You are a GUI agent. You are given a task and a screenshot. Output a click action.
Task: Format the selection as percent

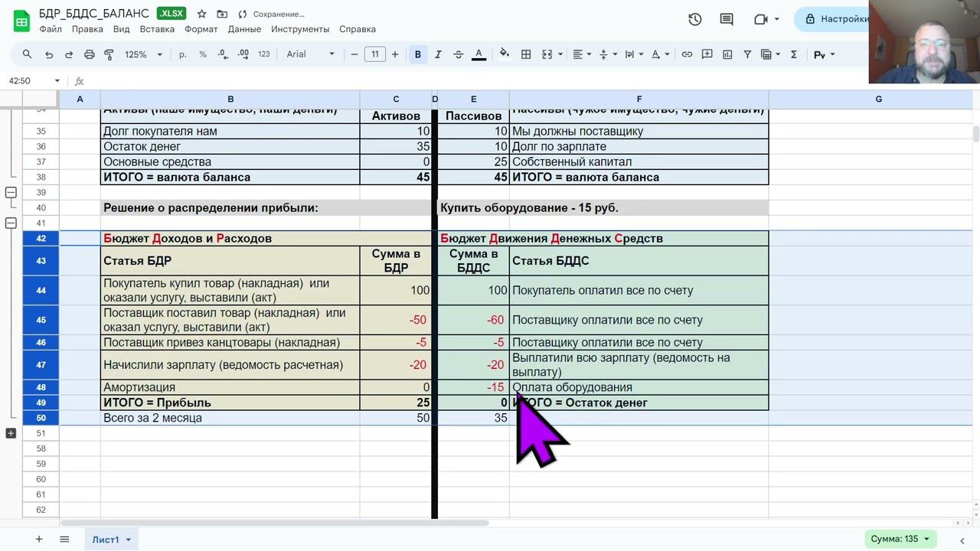(203, 54)
